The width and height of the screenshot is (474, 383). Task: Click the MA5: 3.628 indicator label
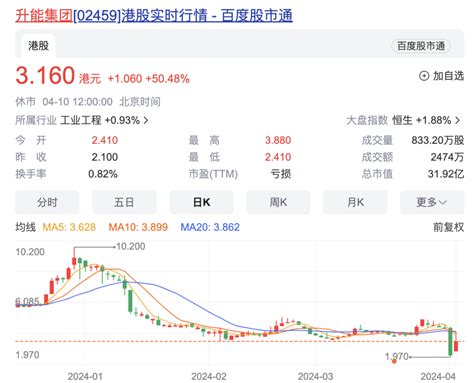(69, 227)
